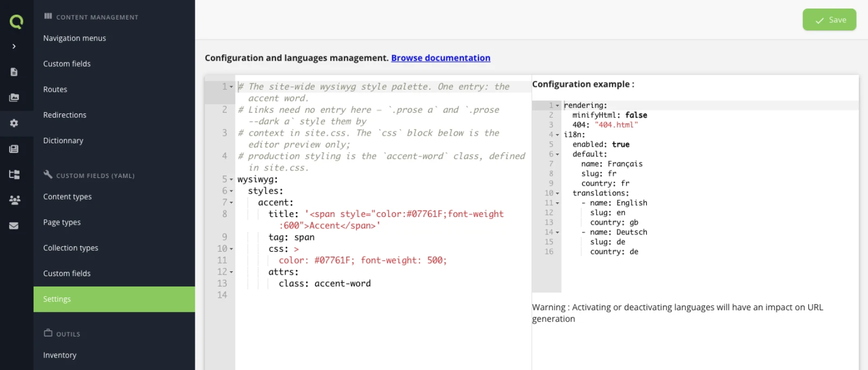This screenshot has height=370, width=868.
Task: Fold the attrs block at editor line 12
Action: 232,272
